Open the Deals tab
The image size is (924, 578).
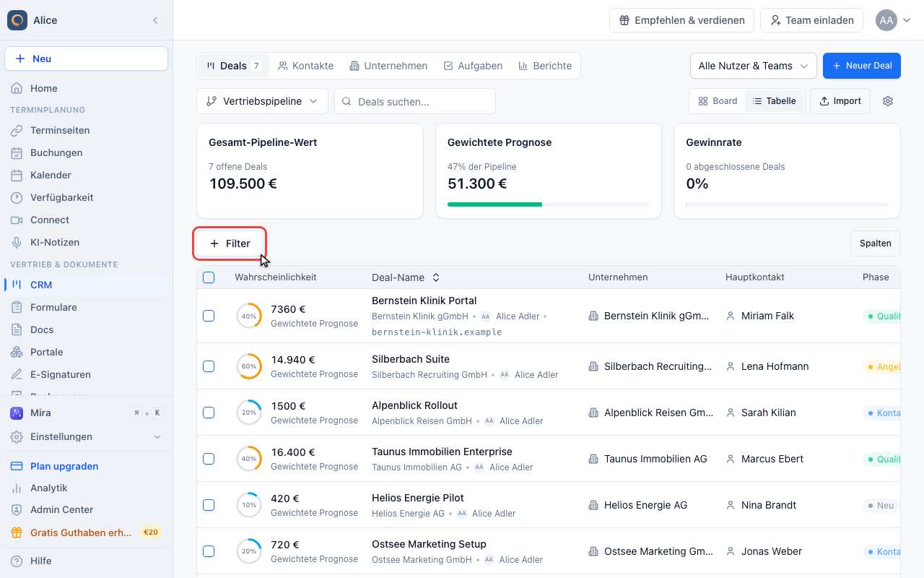point(234,66)
